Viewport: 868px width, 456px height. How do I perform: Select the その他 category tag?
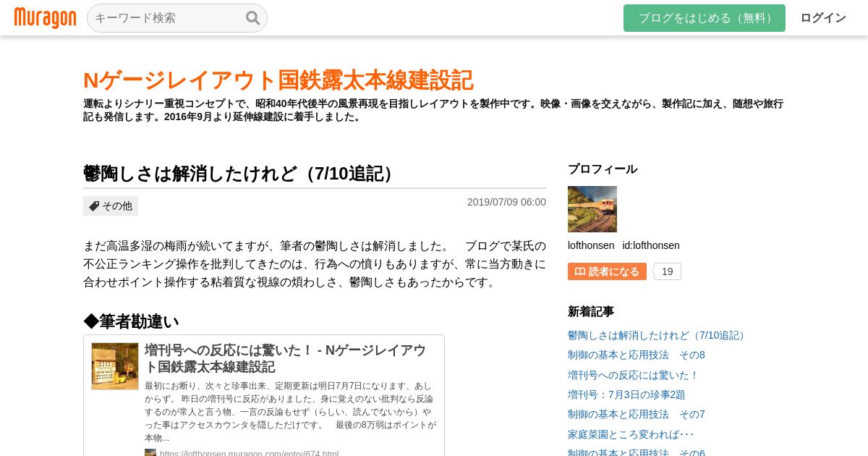[111, 206]
